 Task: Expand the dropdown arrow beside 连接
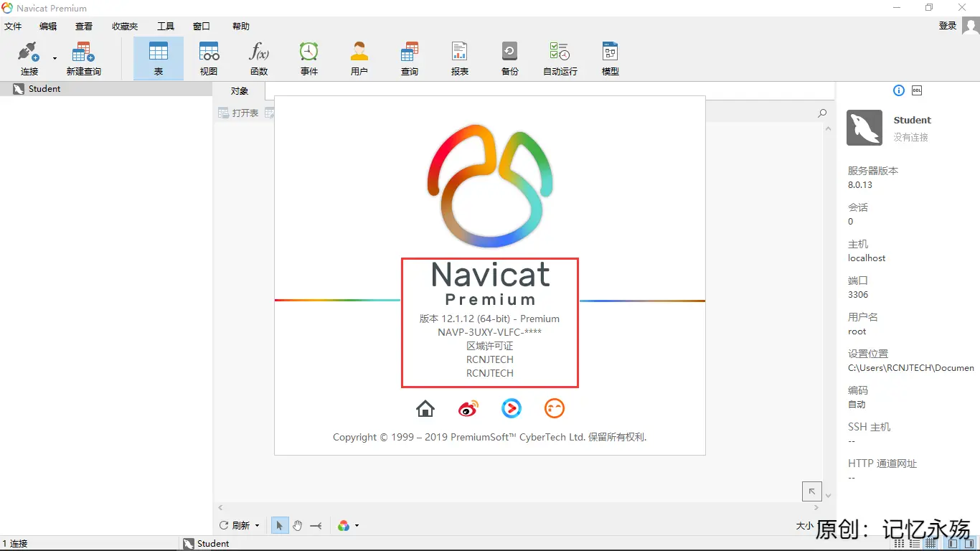point(55,59)
